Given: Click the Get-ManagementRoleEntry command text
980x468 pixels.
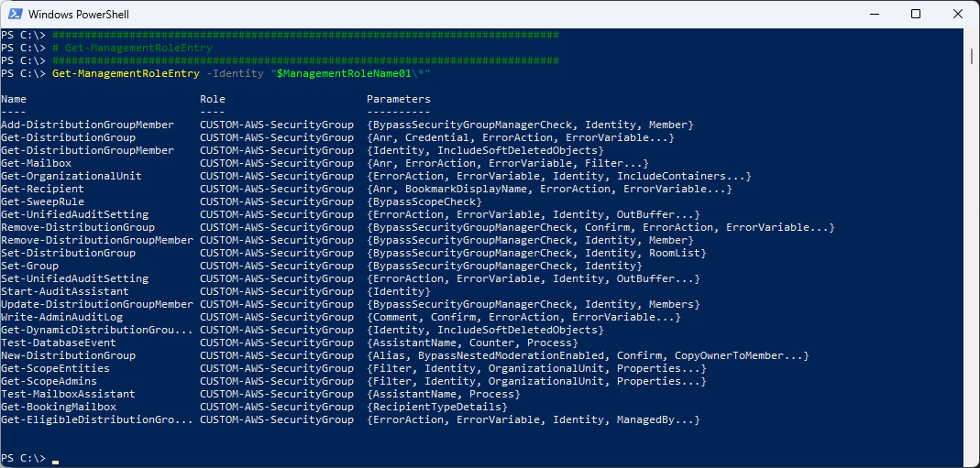Looking at the screenshot, I should point(127,73).
